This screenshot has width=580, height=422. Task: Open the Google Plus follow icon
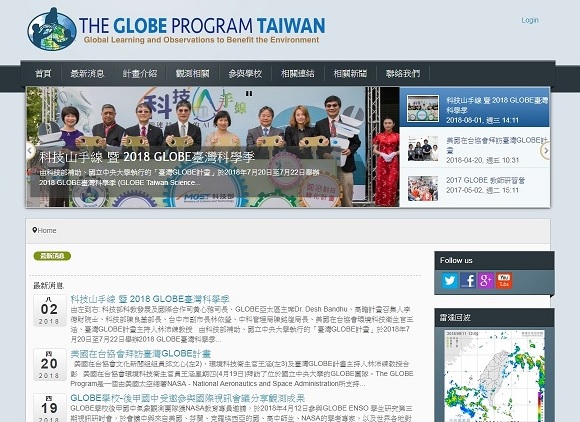coord(486,280)
